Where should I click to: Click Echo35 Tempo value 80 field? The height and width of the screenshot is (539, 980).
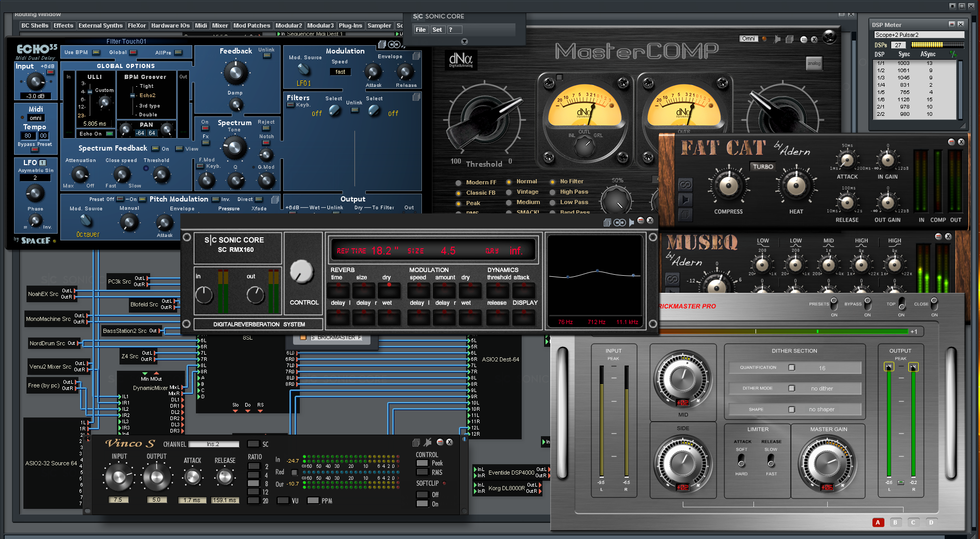coord(28,136)
